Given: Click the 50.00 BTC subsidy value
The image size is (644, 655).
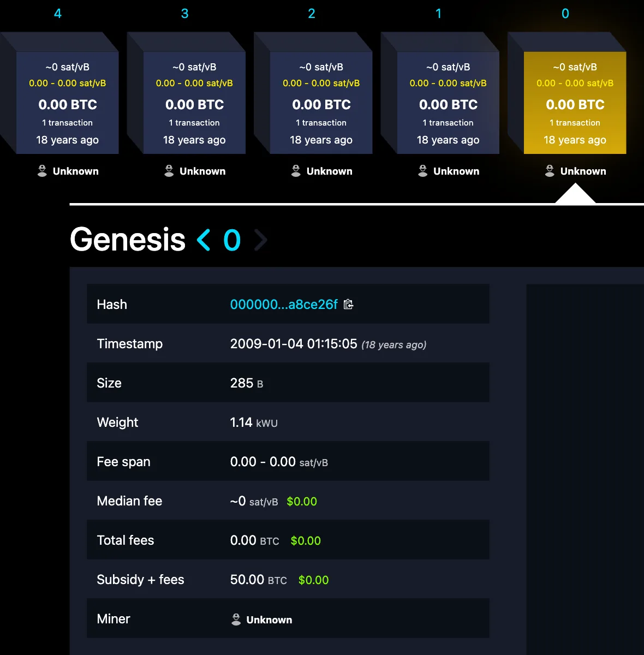Looking at the screenshot, I should point(258,580).
